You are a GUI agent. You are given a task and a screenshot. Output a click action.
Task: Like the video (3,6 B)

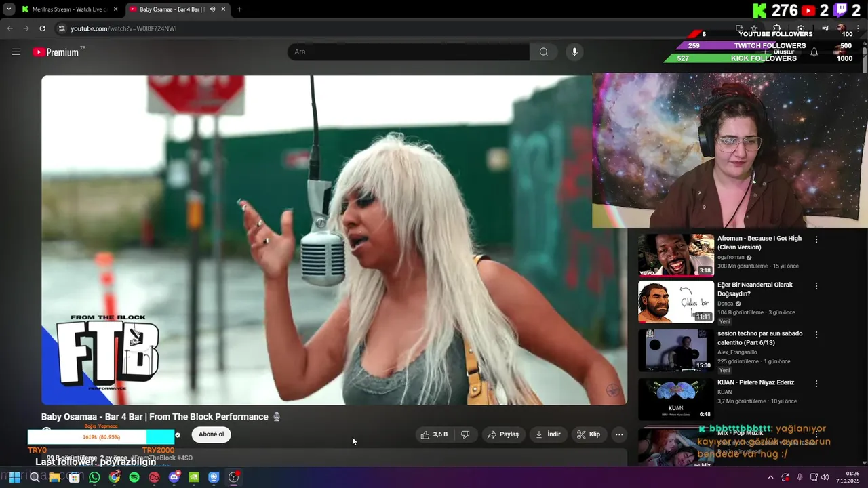pos(434,434)
